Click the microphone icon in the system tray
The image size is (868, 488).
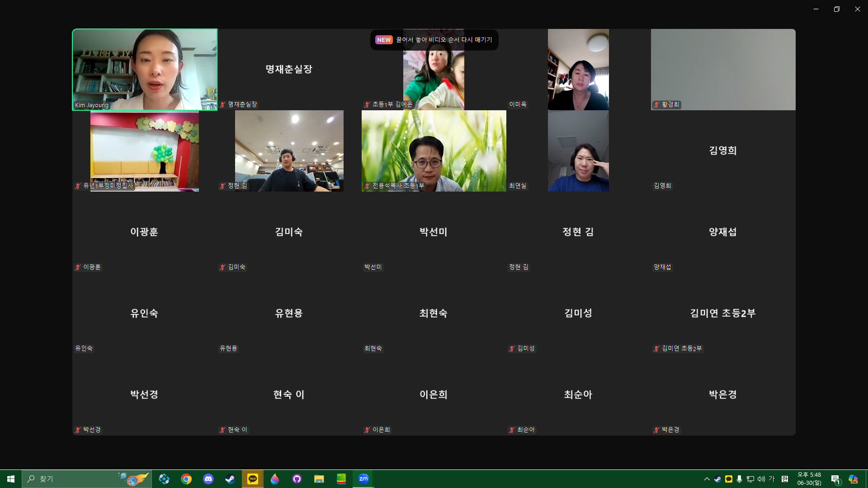(x=739, y=479)
